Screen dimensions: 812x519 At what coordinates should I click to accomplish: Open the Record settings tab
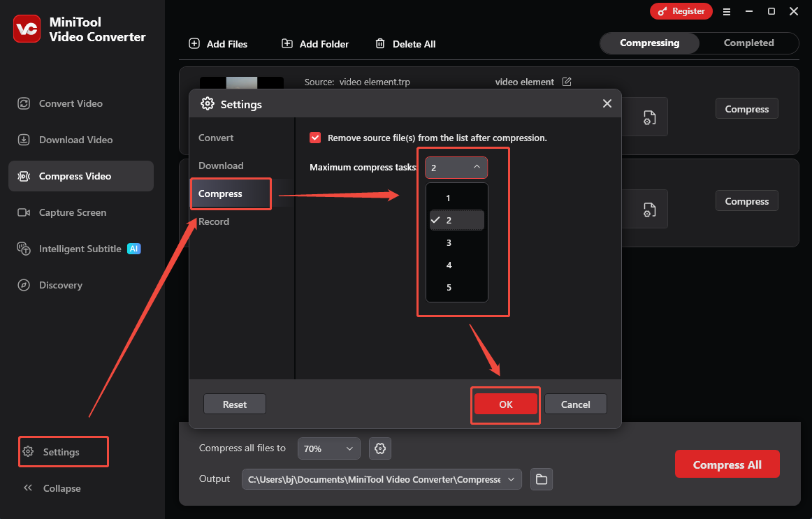click(214, 221)
